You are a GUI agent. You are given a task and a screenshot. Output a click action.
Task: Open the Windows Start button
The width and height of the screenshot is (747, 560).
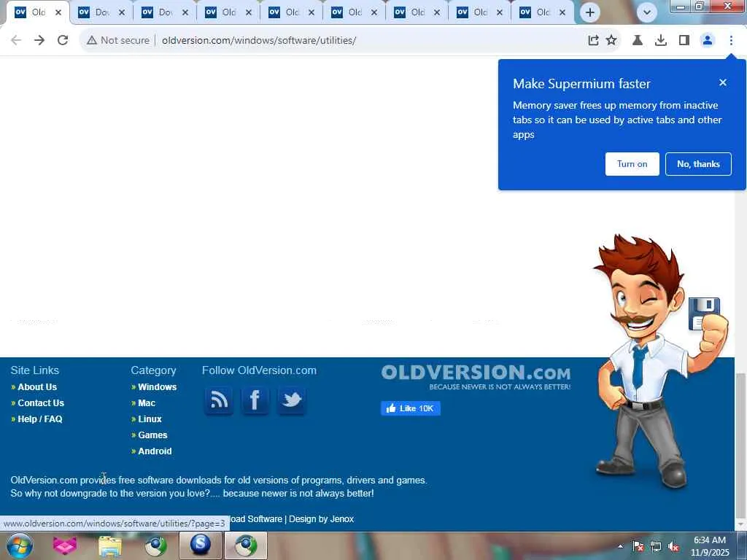(x=20, y=545)
